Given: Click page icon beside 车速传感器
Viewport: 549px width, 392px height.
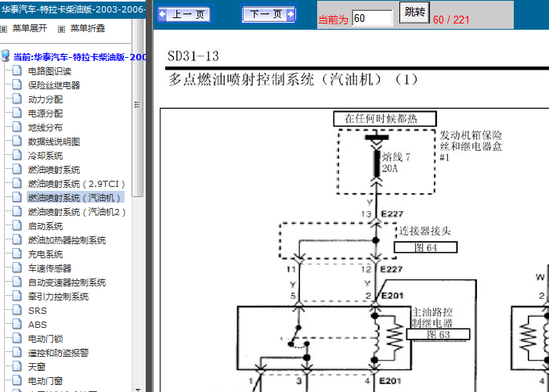Looking at the screenshot, I should pos(17,267).
